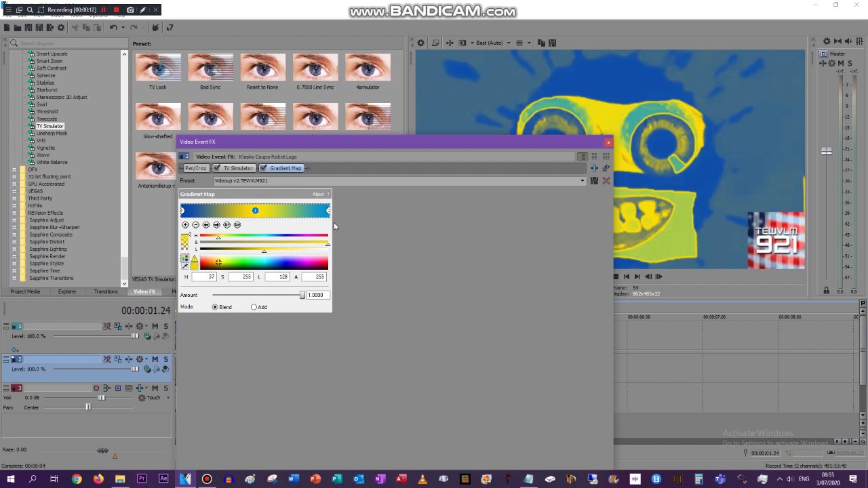Click the Amount value field 1.0000
This screenshot has width=868, height=488.
[x=317, y=295]
